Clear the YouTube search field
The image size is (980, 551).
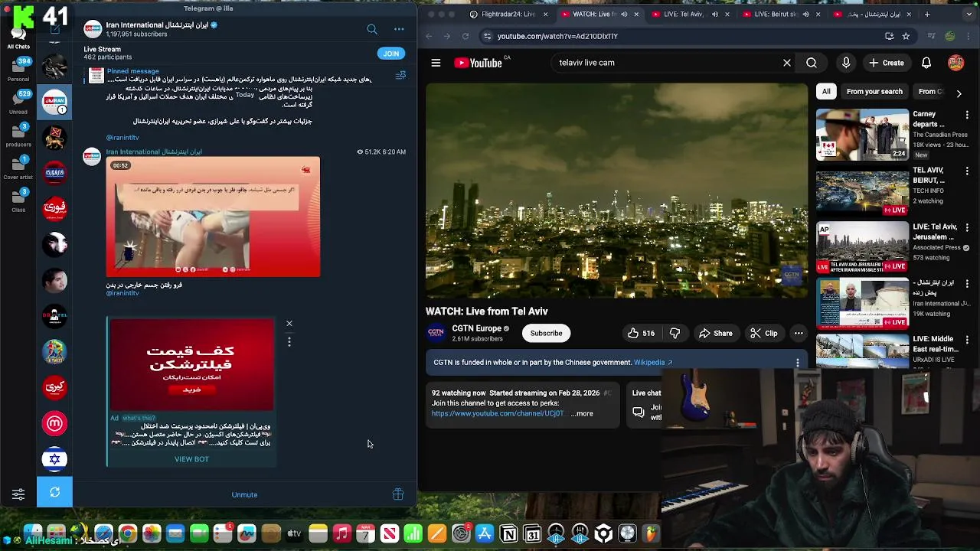click(x=787, y=63)
